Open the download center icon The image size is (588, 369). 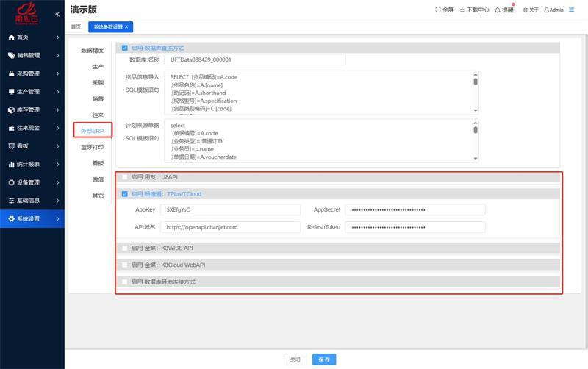tap(462, 10)
